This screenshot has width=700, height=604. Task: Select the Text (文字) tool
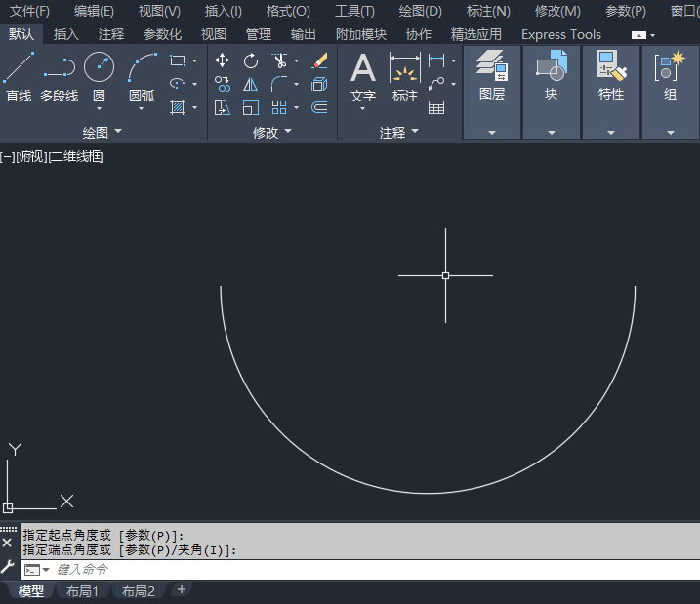pos(363,76)
